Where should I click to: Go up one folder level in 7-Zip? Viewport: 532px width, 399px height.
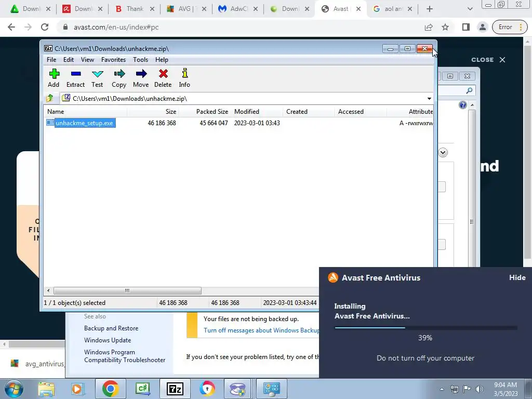coord(50,98)
